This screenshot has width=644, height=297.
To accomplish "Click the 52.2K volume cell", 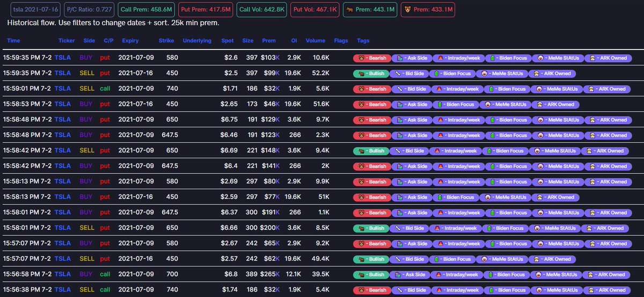I will point(321,73).
